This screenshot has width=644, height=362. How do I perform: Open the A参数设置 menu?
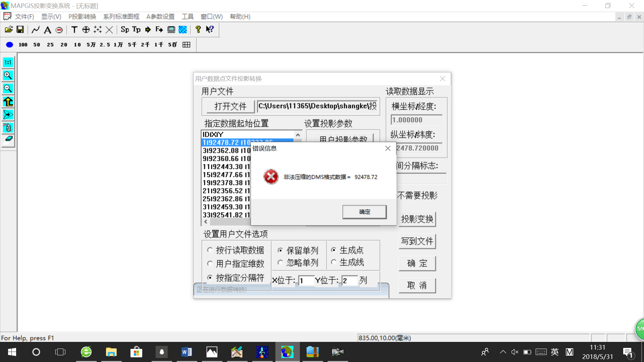tap(160, 16)
